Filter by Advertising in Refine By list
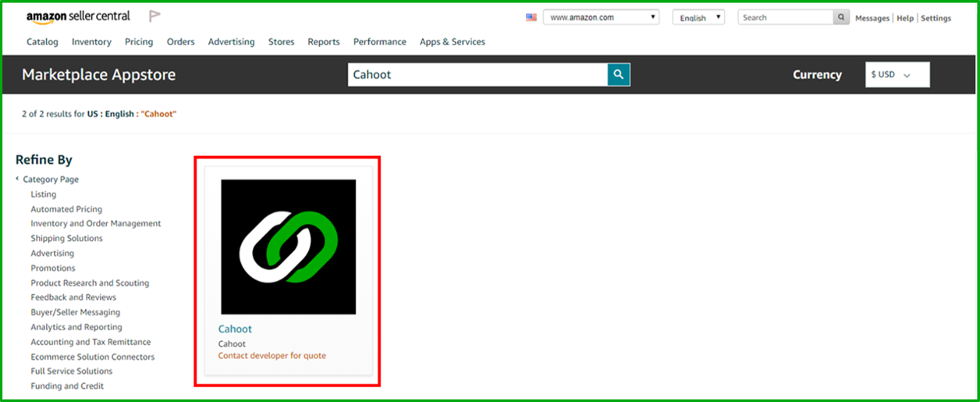The width and height of the screenshot is (980, 402). pos(52,253)
